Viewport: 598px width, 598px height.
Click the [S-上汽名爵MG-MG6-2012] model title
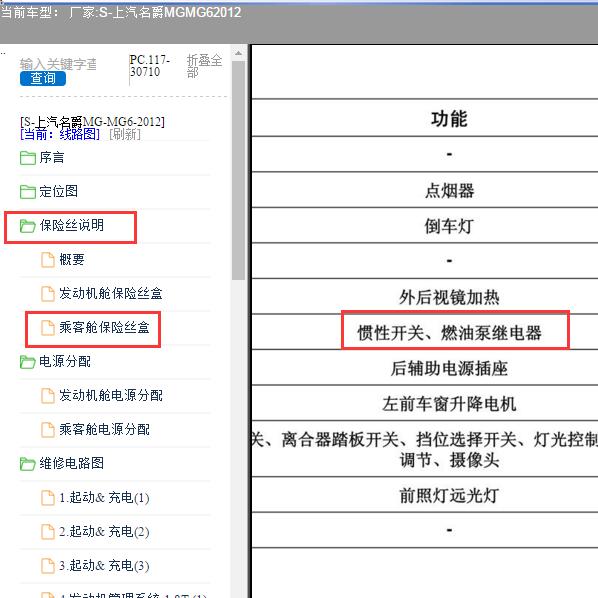[92, 122]
